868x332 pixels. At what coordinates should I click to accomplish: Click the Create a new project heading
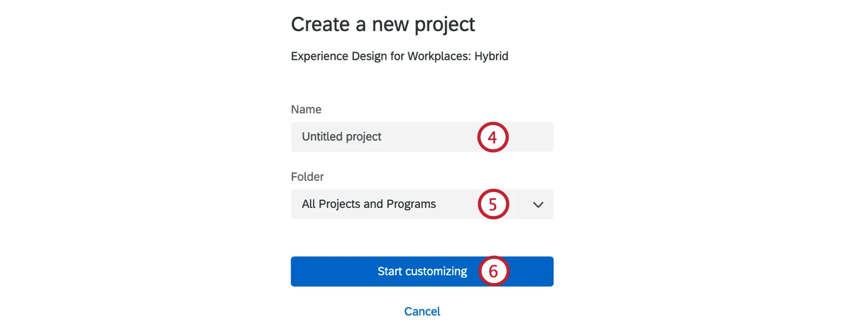pyautogui.click(x=383, y=23)
